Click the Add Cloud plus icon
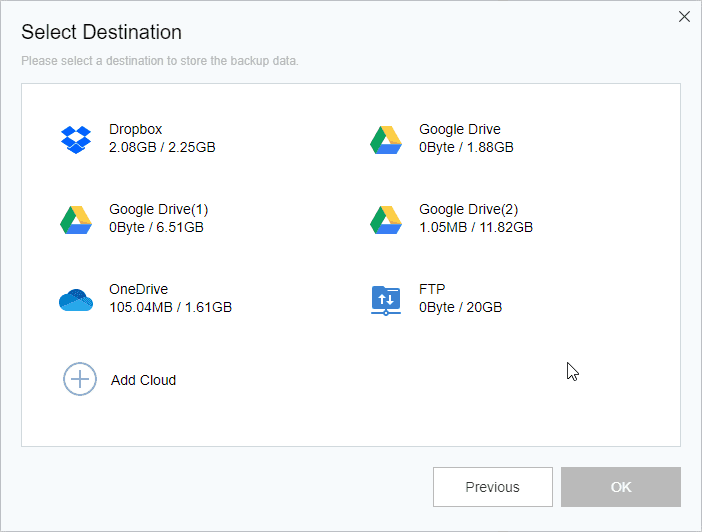Viewport: 702px width, 532px height. [80, 379]
